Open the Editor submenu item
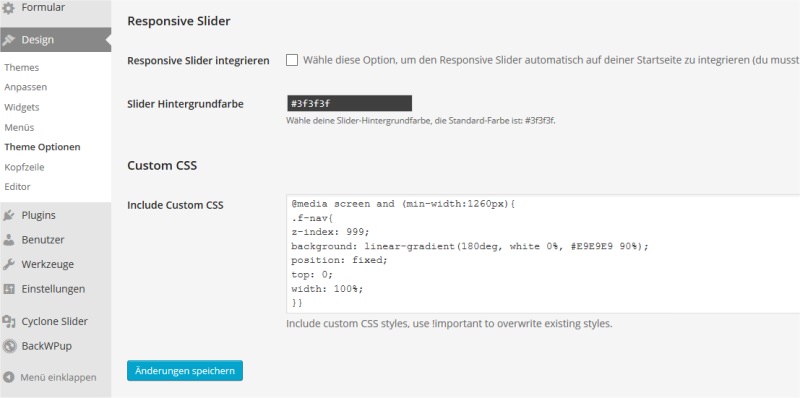 17,187
